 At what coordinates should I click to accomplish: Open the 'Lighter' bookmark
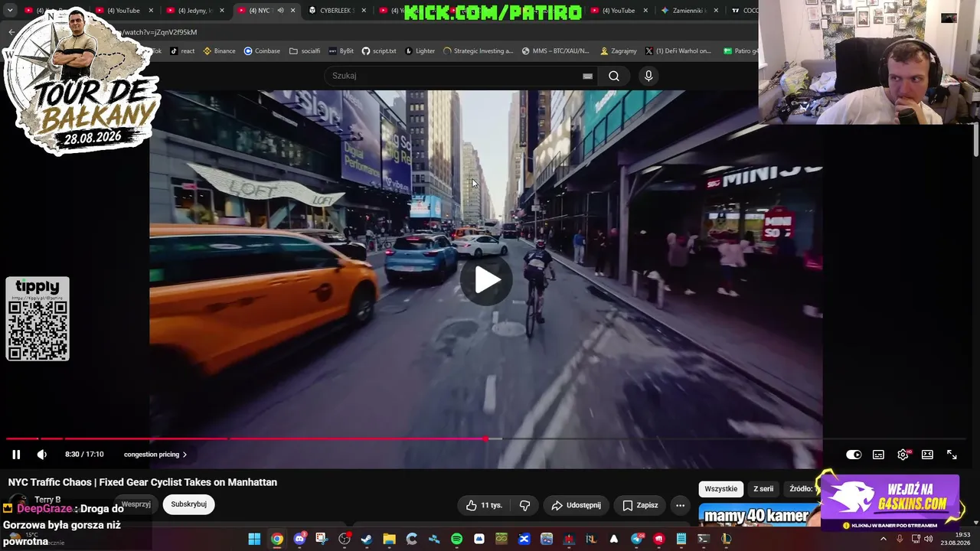[420, 51]
